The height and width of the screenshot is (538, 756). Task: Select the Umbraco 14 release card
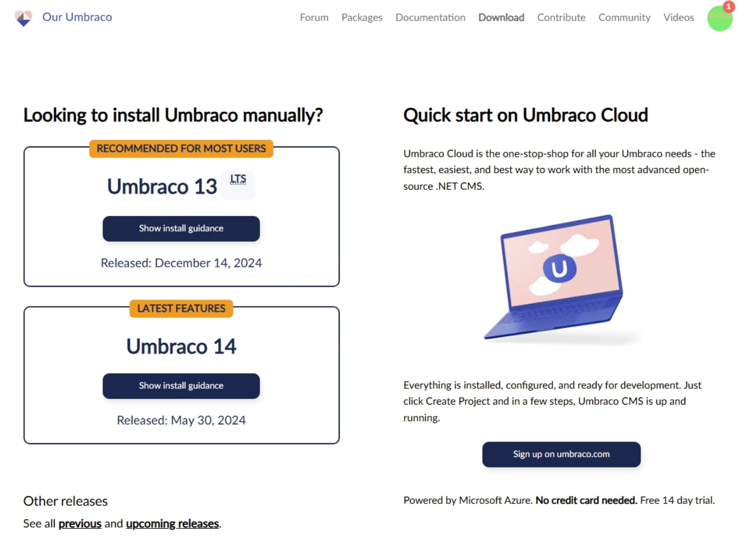(181, 347)
